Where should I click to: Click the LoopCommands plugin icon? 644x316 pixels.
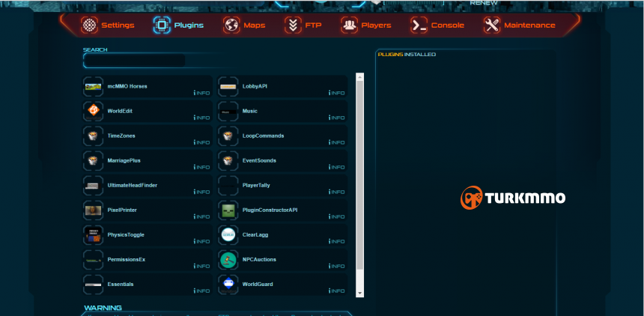click(x=228, y=136)
